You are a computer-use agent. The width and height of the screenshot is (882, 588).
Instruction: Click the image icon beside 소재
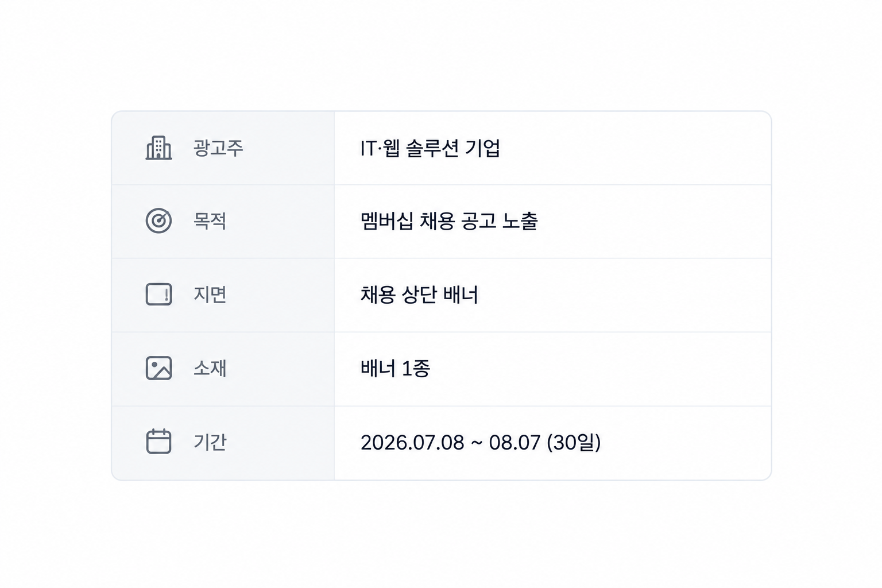point(158,368)
